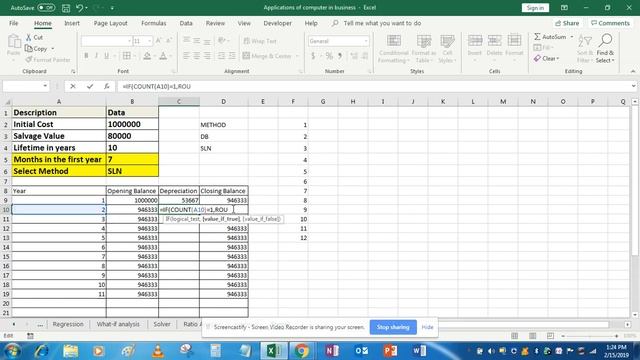The height and width of the screenshot is (360, 640).
Task: Click the Page Layout view icon
Action: (532, 336)
